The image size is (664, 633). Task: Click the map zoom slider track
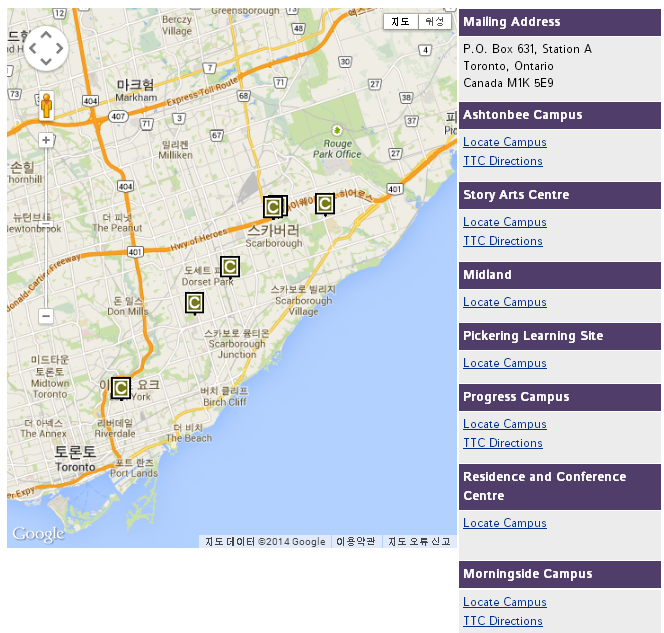tap(46, 228)
